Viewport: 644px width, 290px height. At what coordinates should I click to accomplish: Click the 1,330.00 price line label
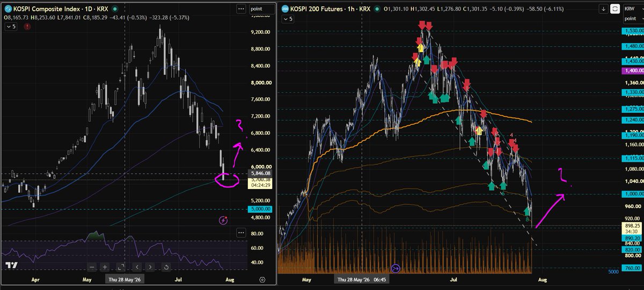632,92
